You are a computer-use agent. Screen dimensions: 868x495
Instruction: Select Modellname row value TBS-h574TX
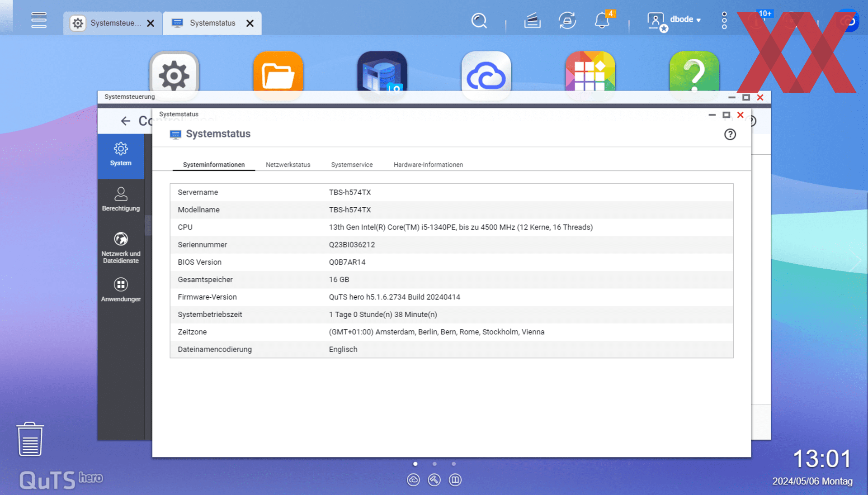pos(349,210)
